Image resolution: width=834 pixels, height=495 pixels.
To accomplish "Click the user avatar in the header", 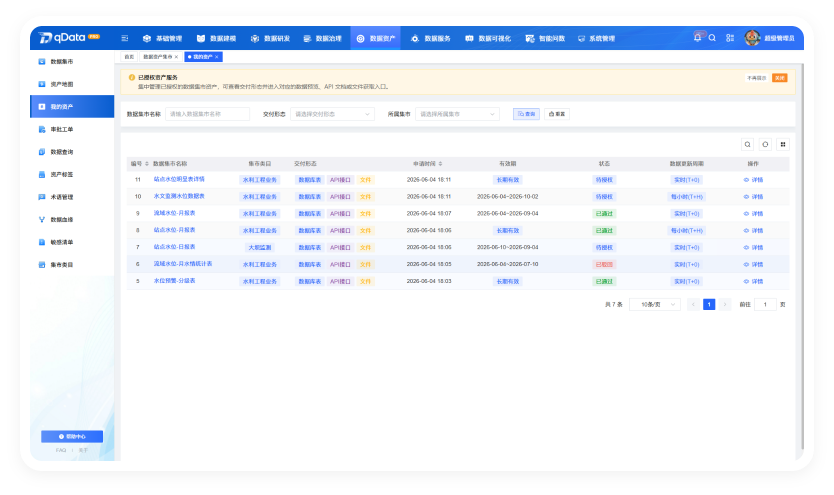I will [752, 38].
